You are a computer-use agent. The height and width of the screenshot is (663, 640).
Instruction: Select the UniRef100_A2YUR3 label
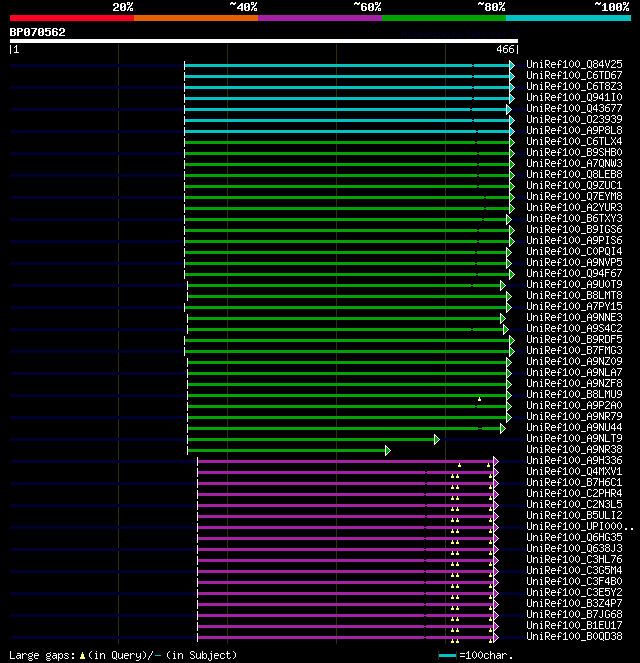click(574, 207)
